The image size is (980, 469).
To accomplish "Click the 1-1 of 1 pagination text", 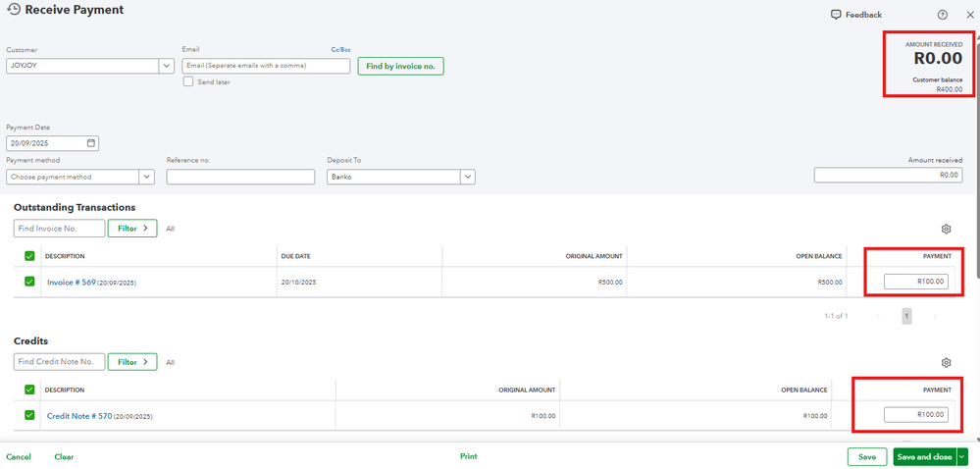I will pos(836,316).
